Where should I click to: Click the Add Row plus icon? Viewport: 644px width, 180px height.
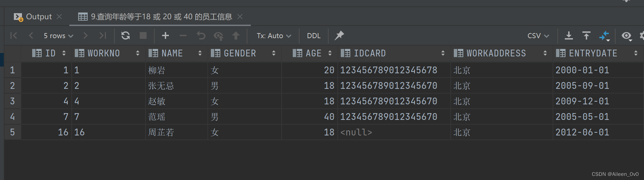[x=165, y=35]
